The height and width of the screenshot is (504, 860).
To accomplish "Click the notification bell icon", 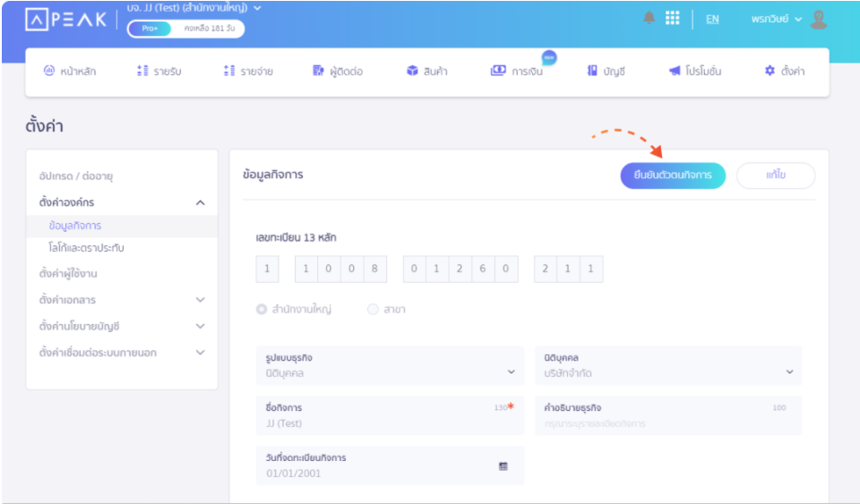I will point(649,18).
